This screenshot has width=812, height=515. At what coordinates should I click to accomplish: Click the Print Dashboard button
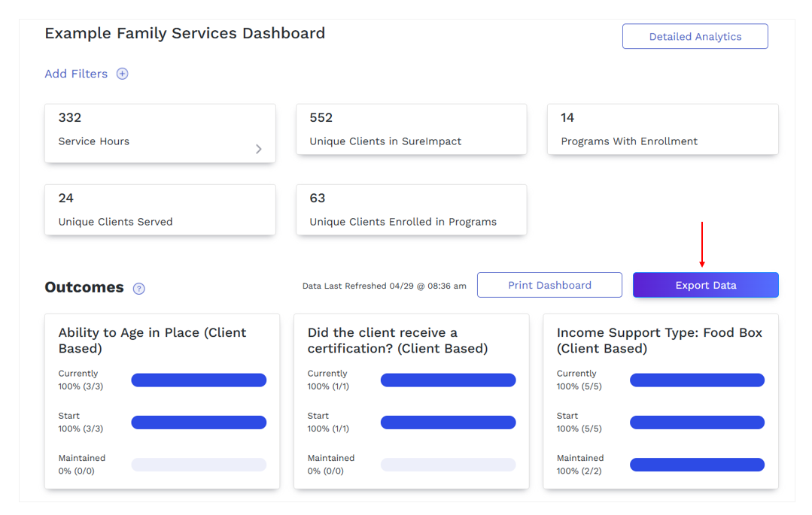(549, 285)
